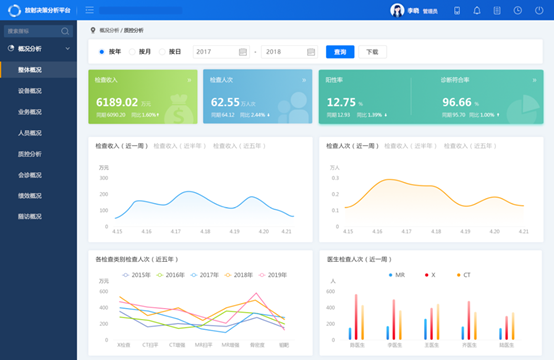Toggle the 2019年 legend series
This screenshot has height=360, width=554.
(273, 275)
